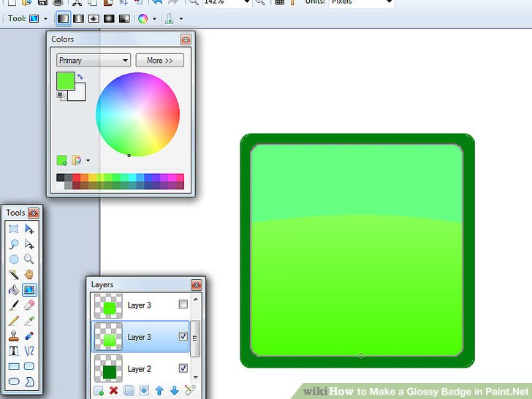Close the Colors panel
532x399 pixels.
pos(186,39)
